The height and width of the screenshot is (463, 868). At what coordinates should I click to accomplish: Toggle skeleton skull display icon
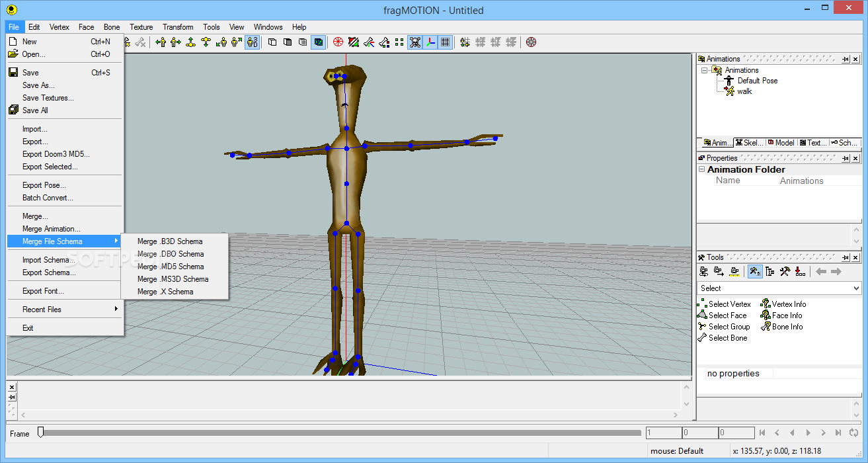(414, 42)
